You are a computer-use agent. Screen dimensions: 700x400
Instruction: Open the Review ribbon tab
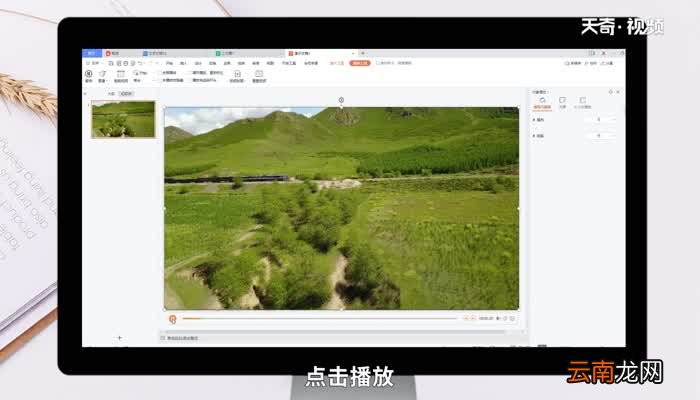[x=255, y=63]
